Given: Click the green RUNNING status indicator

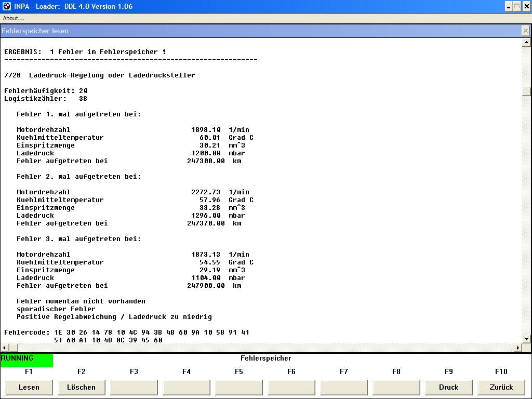Looking at the screenshot, I should tap(26, 360).
